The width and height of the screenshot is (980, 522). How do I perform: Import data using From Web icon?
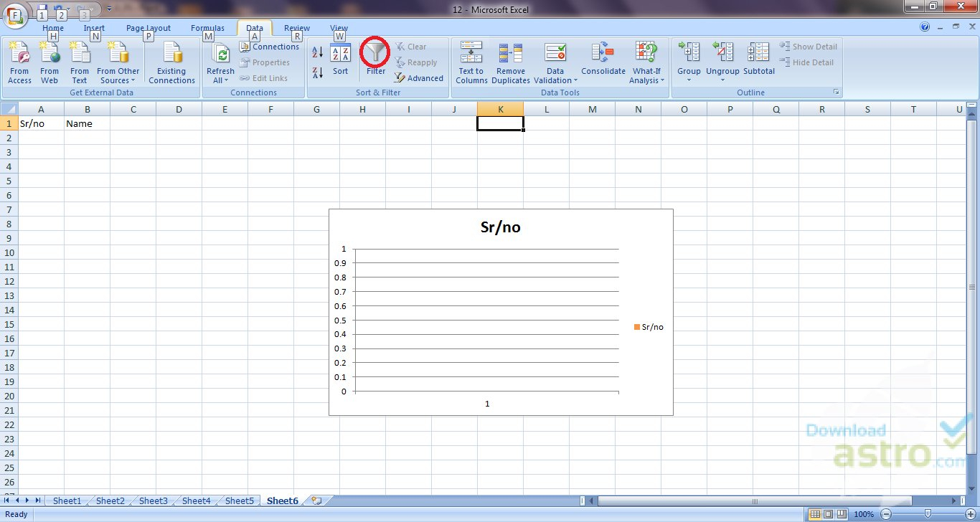[x=50, y=53]
